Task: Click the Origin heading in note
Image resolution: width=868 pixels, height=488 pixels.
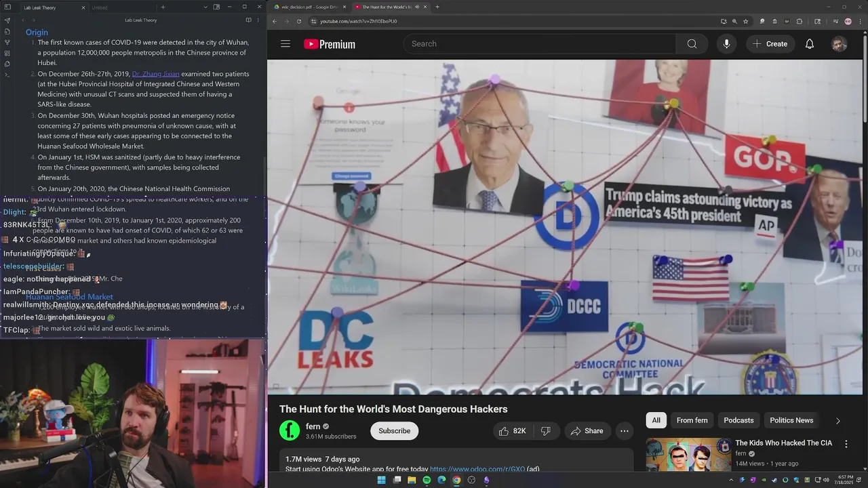Action: (x=37, y=32)
